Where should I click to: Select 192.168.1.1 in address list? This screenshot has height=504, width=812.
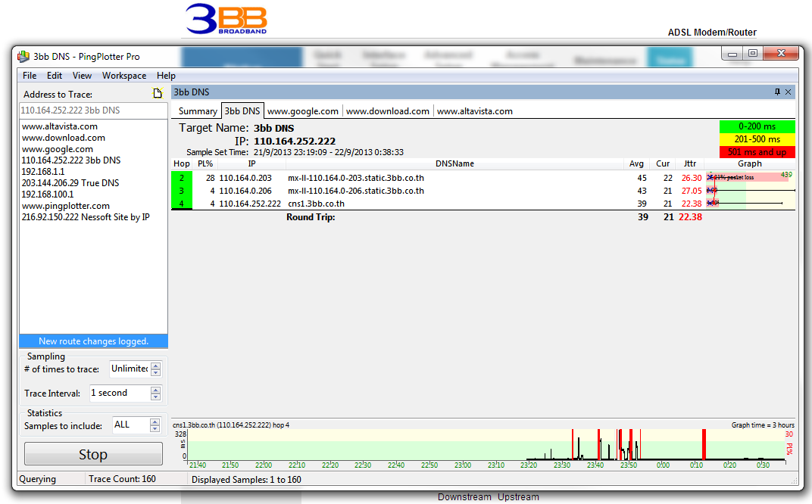pyautogui.click(x=43, y=172)
